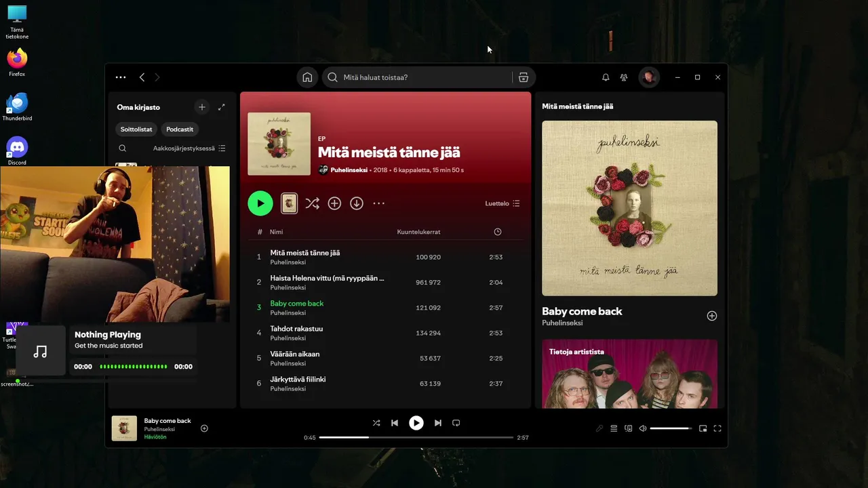Toggle shuffle in player controls
The image size is (868, 488).
(x=376, y=423)
